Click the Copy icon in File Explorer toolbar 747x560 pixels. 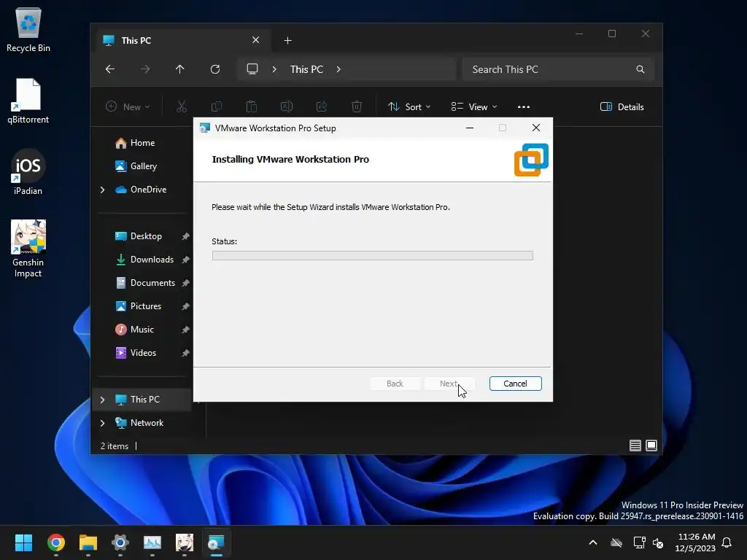[x=216, y=106]
